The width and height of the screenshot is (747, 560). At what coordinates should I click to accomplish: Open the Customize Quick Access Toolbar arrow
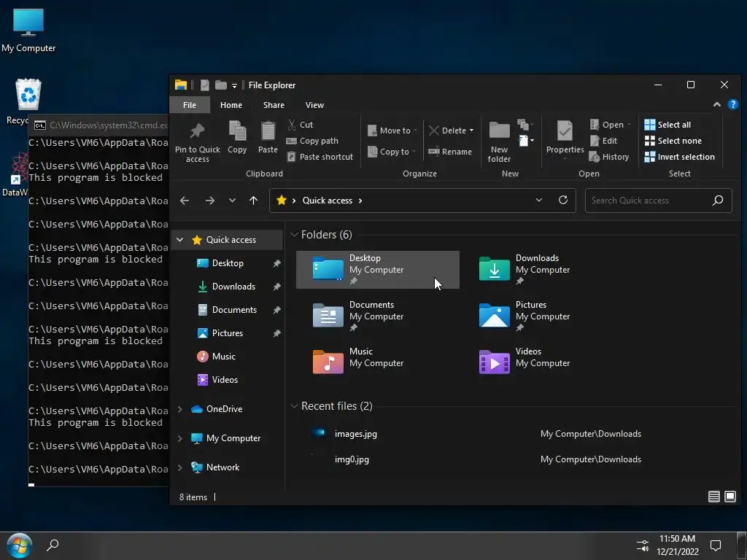click(x=234, y=86)
